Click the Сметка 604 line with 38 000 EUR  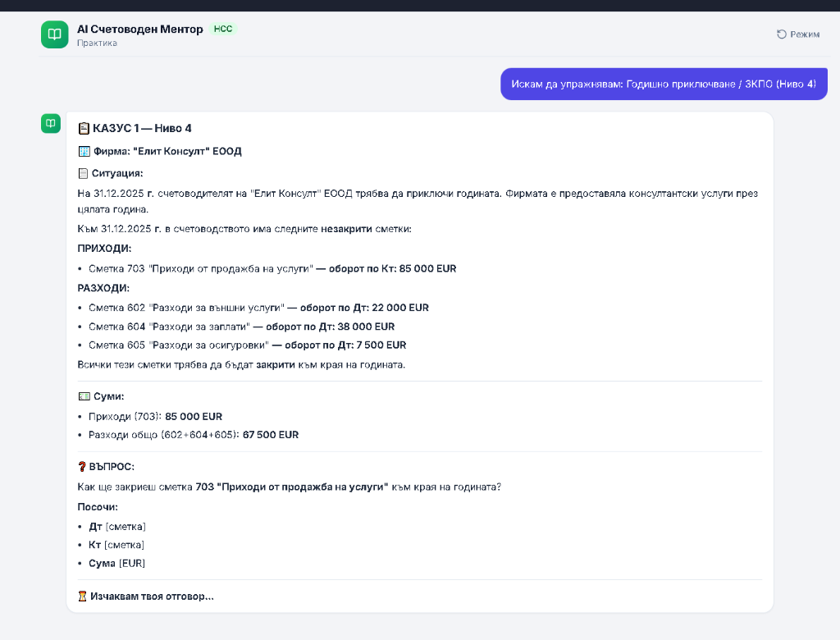tap(242, 327)
